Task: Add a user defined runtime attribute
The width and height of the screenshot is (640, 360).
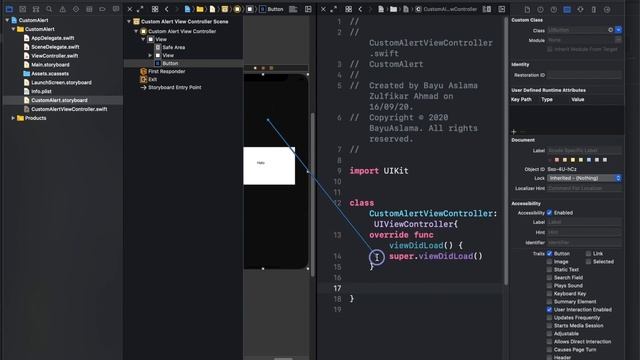Action: [x=513, y=131]
